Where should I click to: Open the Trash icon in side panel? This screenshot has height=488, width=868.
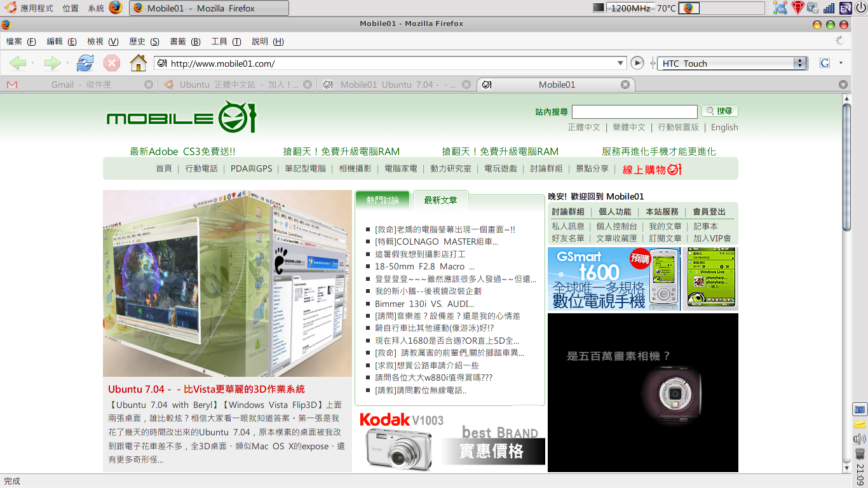(x=860, y=454)
